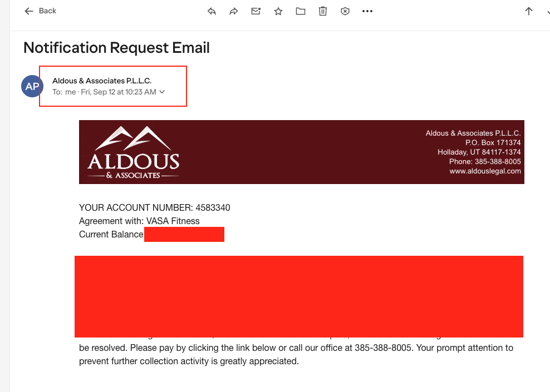Click the account number 4583340 text
550x392 pixels.
tap(213, 208)
